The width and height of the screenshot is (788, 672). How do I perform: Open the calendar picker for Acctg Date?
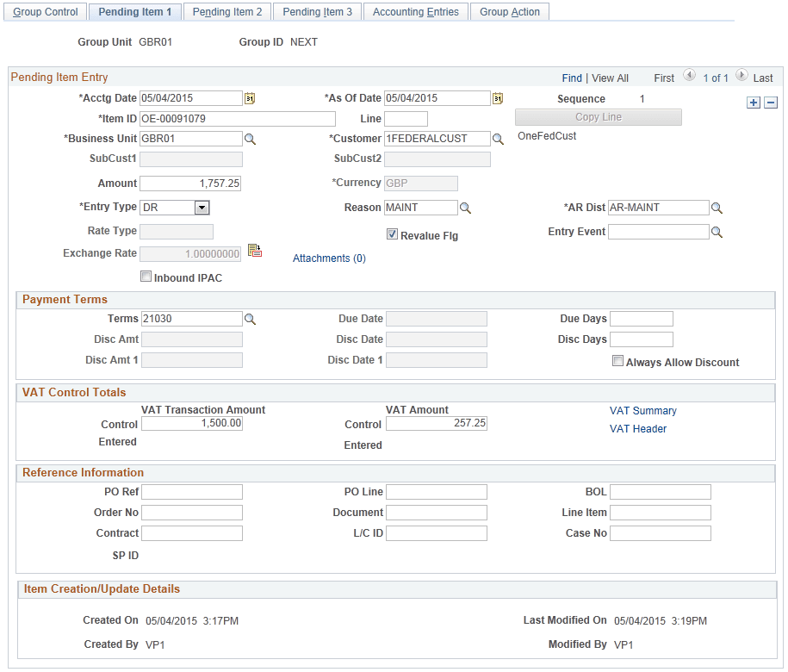pyautogui.click(x=251, y=98)
